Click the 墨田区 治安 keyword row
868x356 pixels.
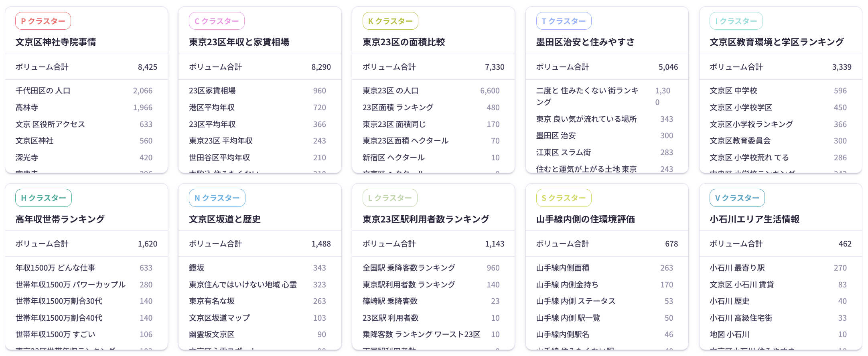point(556,136)
